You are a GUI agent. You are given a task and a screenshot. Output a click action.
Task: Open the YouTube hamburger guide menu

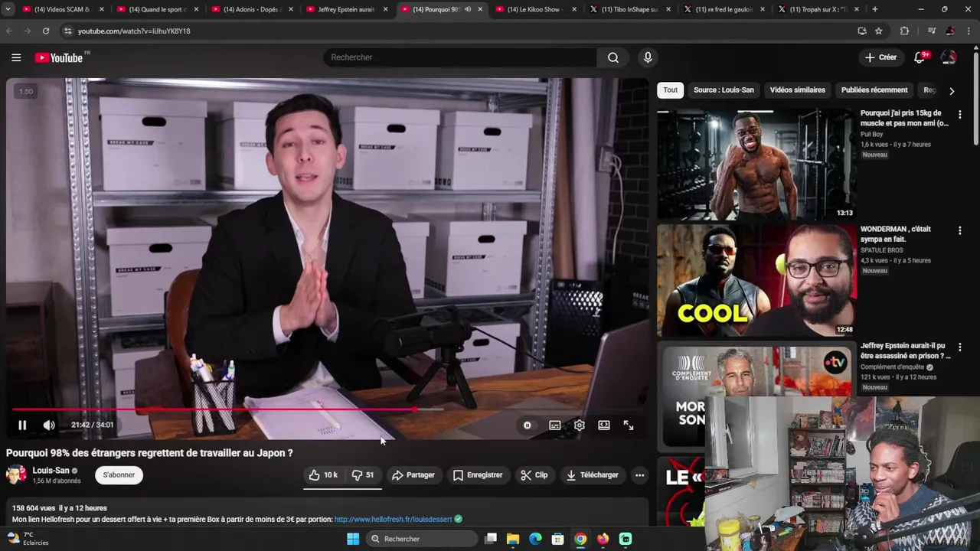16,57
